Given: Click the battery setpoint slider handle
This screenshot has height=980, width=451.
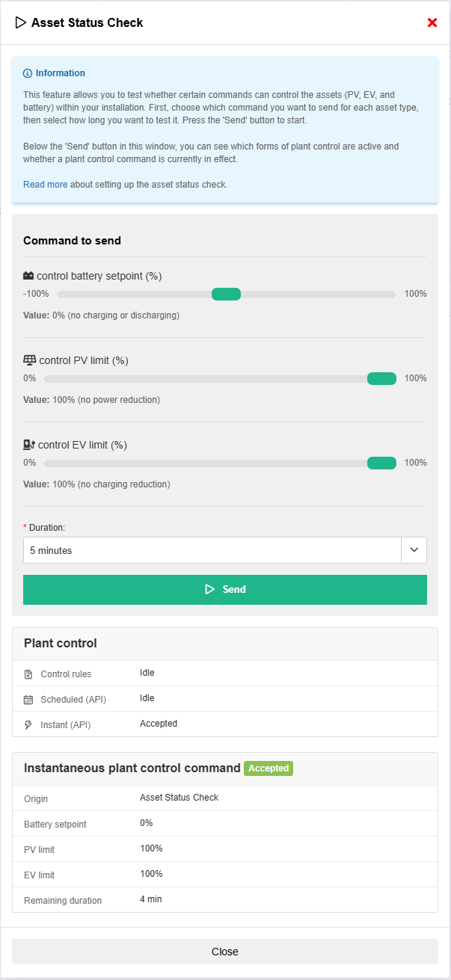Looking at the screenshot, I should [x=226, y=295].
